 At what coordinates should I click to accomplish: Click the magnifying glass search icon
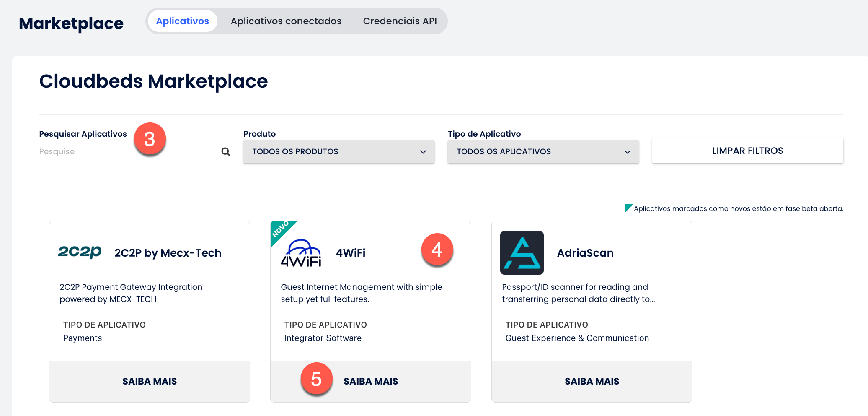click(x=225, y=152)
